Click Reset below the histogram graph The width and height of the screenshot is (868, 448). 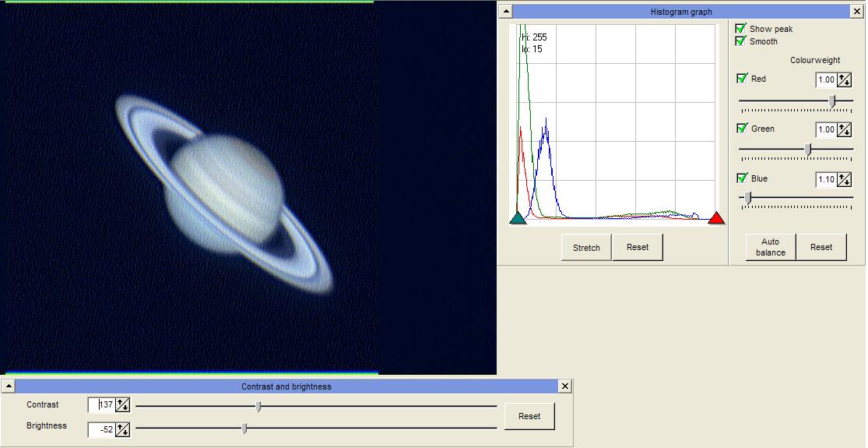click(638, 247)
